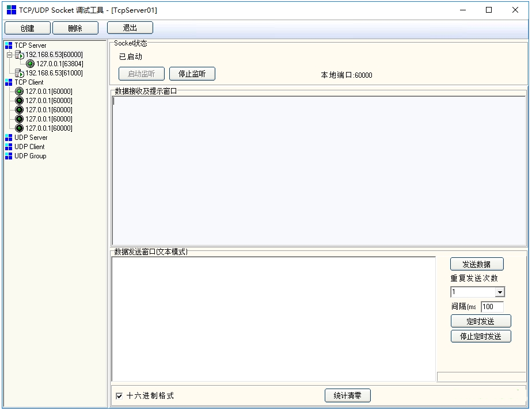Click the UDP Group icon
The image size is (532, 411).
pos(8,156)
